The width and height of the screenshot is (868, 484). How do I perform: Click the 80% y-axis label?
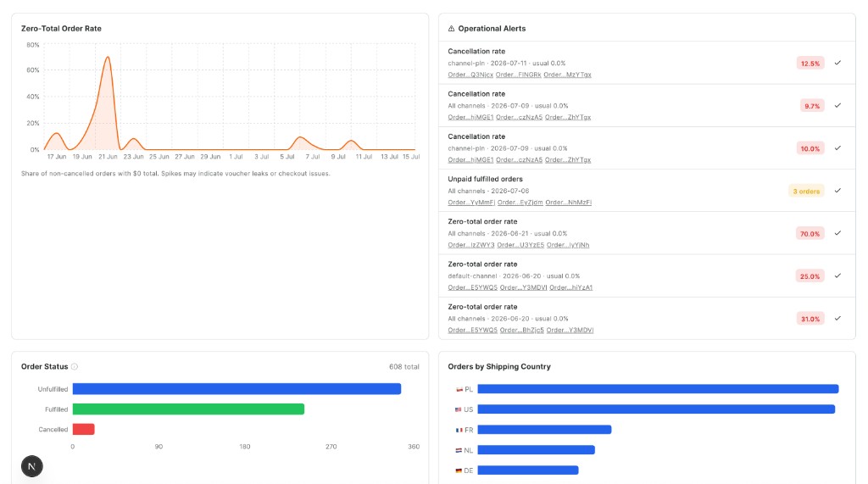click(x=33, y=45)
